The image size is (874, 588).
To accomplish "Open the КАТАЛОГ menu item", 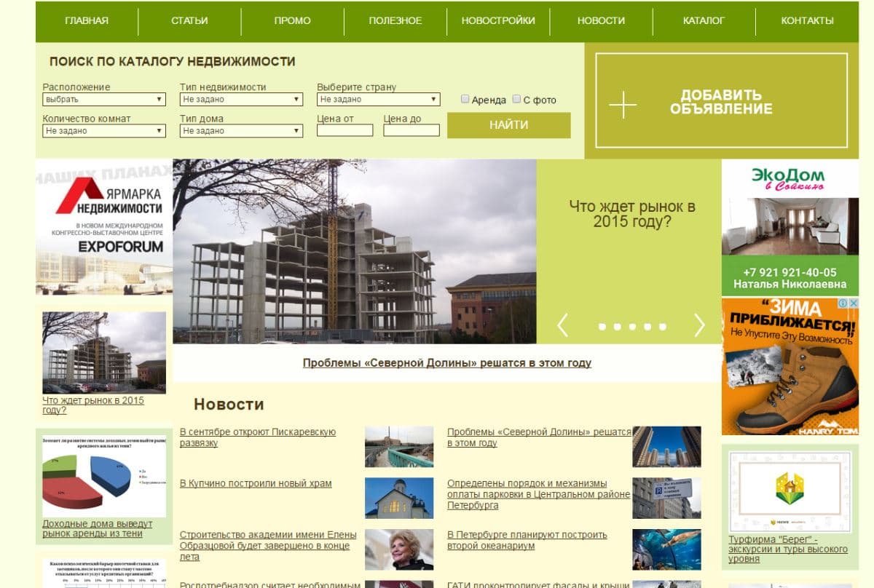I will [x=704, y=20].
